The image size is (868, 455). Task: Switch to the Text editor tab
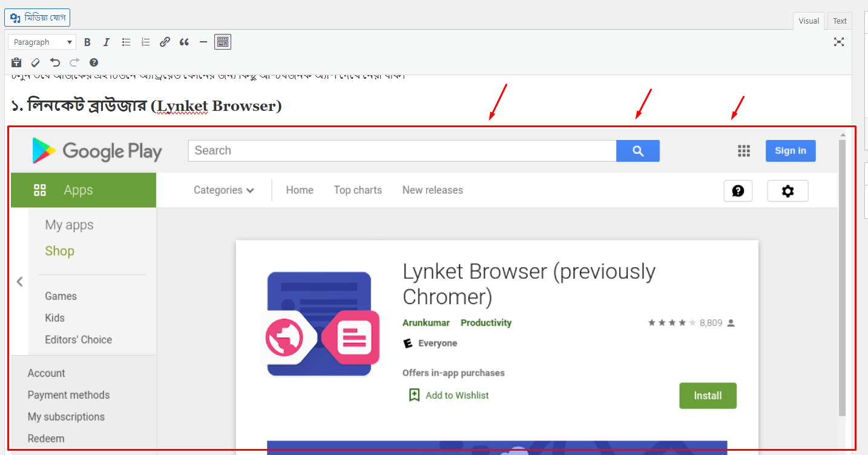[x=840, y=21]
